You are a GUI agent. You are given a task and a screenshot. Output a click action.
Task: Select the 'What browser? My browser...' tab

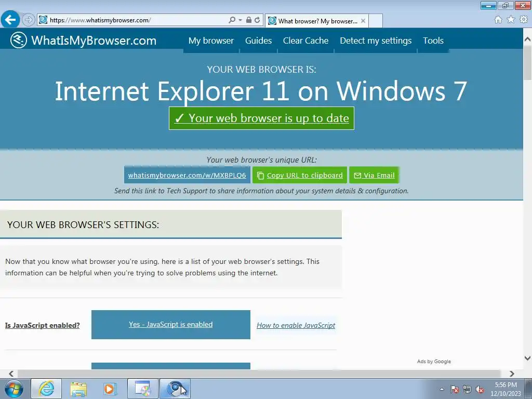316,21
